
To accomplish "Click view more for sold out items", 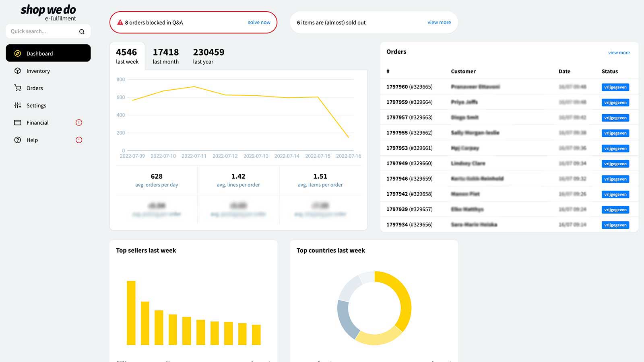I will [439, 23].
